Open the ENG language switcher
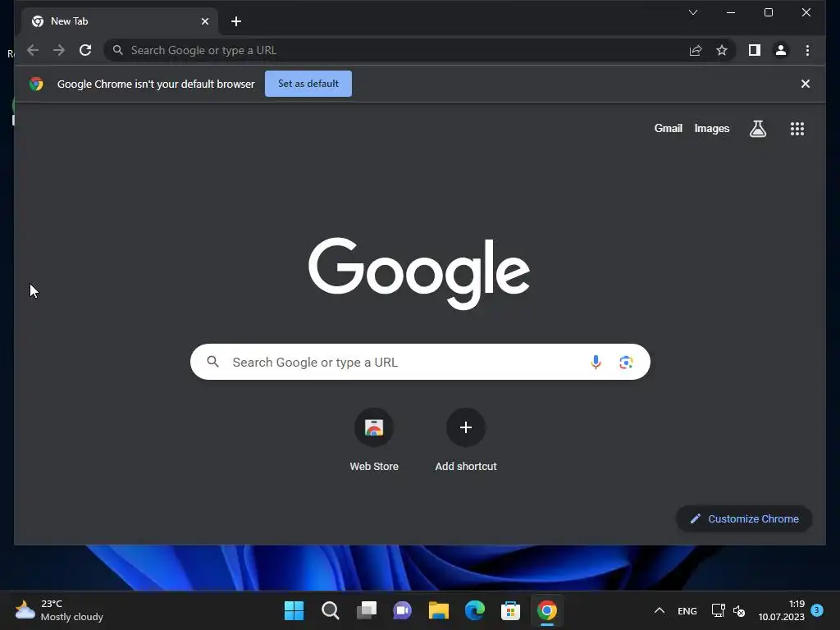The height and width of the screenshot is (630, 840). click(x=687, y=611)
